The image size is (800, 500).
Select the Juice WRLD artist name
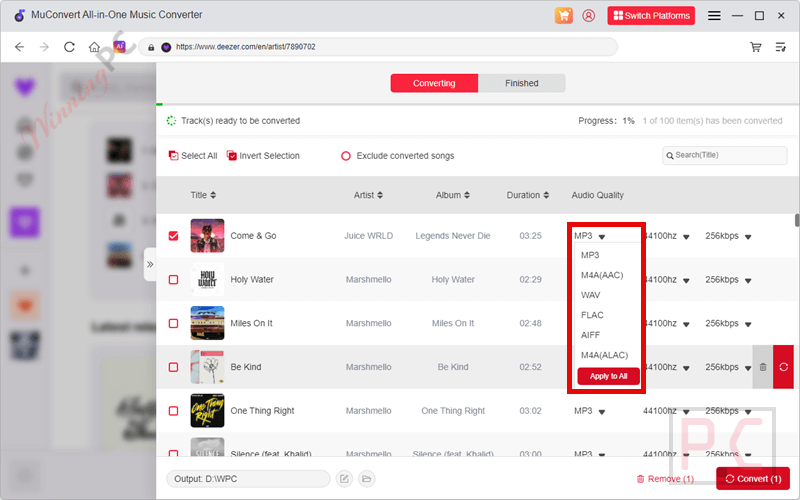tap(368, 236)
